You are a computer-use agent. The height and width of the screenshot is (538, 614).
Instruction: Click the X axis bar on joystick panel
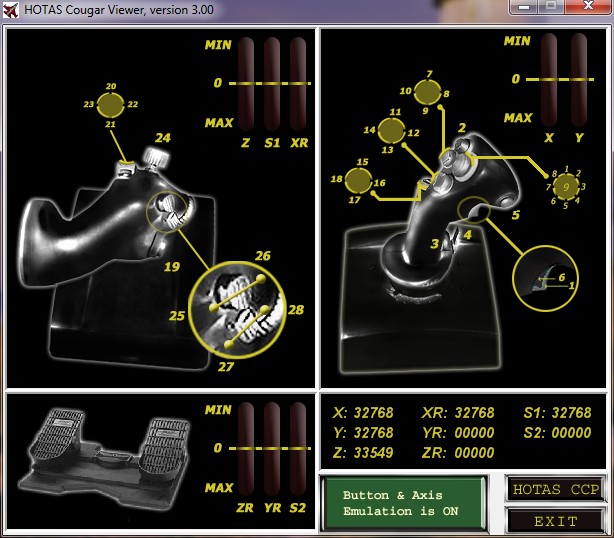pyautogui.click(x=549, y=79)
